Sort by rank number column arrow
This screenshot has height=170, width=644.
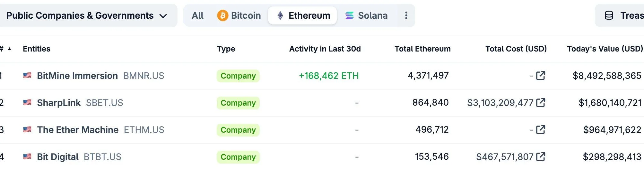coord(10,49)
